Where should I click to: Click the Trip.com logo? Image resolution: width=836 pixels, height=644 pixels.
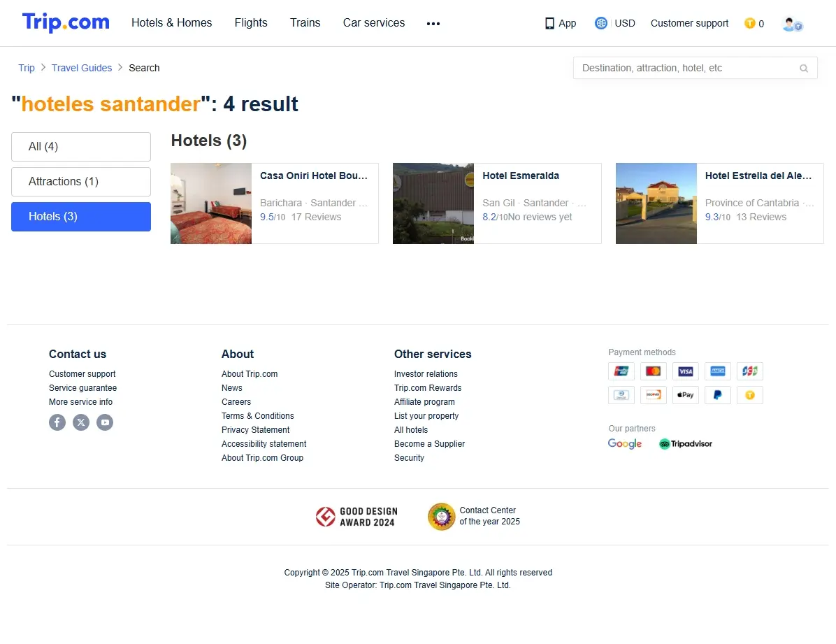(66, 22)
